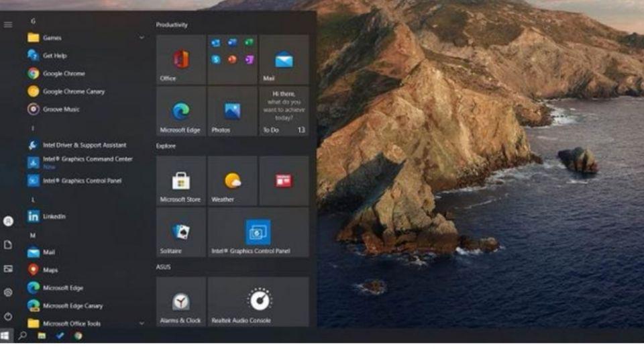Open Settings gear in Start sidebar
This screenshot has height=349, width=644.
(x=8, y=292)
